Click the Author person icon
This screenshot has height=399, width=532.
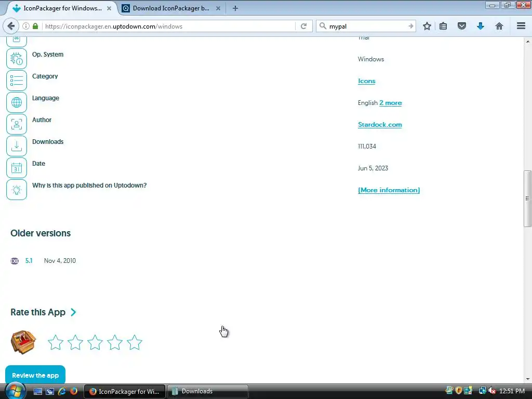[16, 124]
